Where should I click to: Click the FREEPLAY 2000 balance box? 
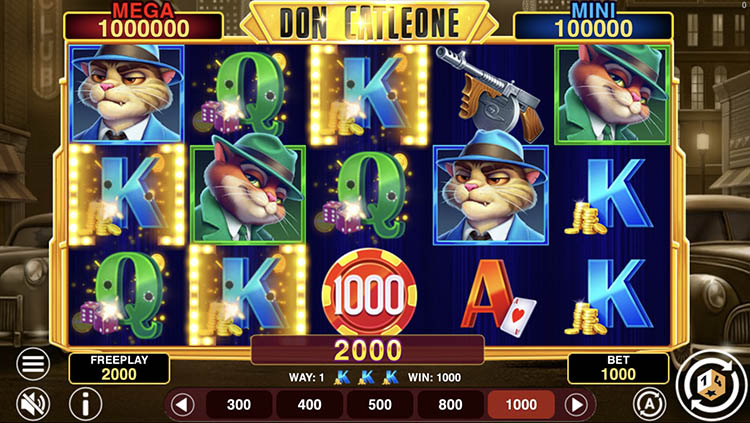[119, 368]
